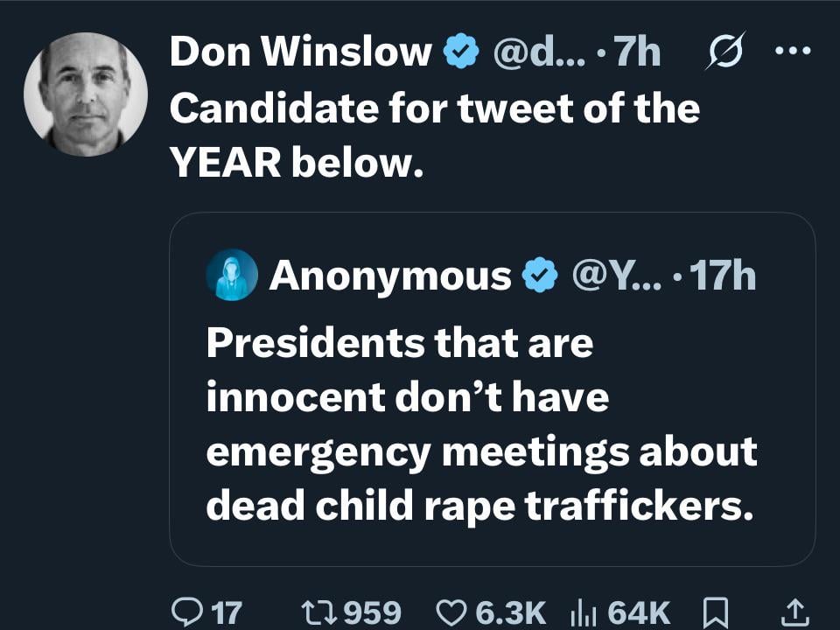The image size is (840, 630).
Task: Click the 64K views number
Action: point(640,612)
